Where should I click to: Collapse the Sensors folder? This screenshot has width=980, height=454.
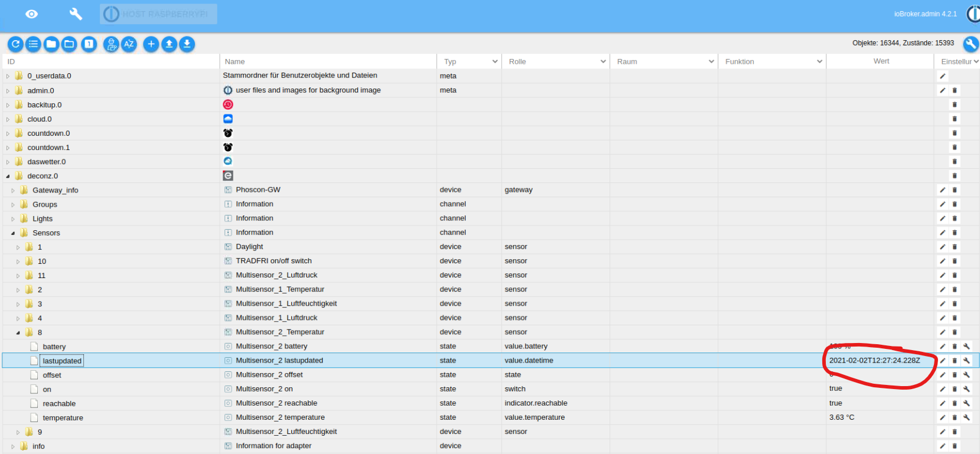tap(13, 233)
